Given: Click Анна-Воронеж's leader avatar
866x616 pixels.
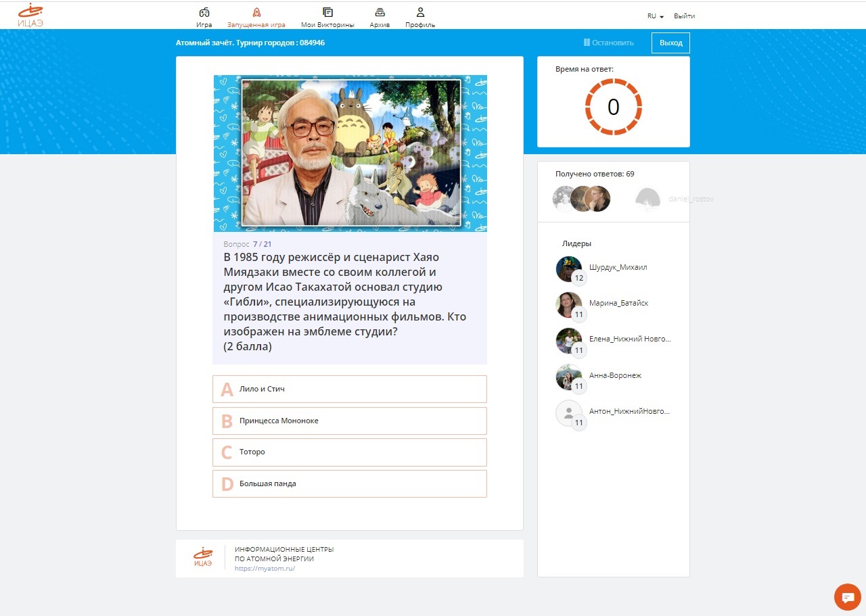Looking at the screenshot, I should [568, 377].
